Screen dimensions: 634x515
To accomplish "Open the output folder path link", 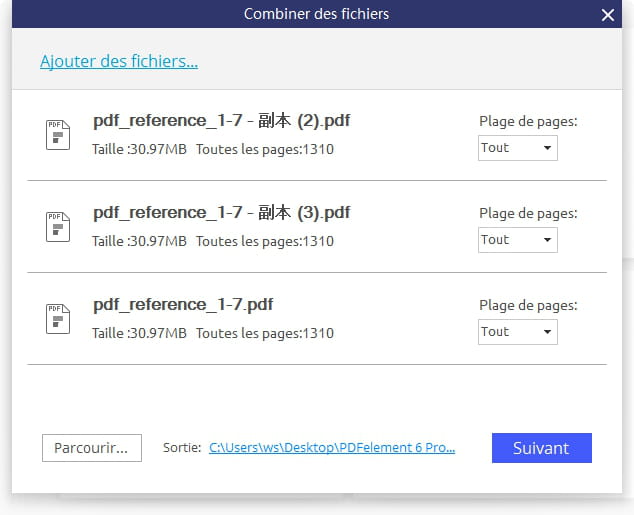I will (x=332, y=447).
